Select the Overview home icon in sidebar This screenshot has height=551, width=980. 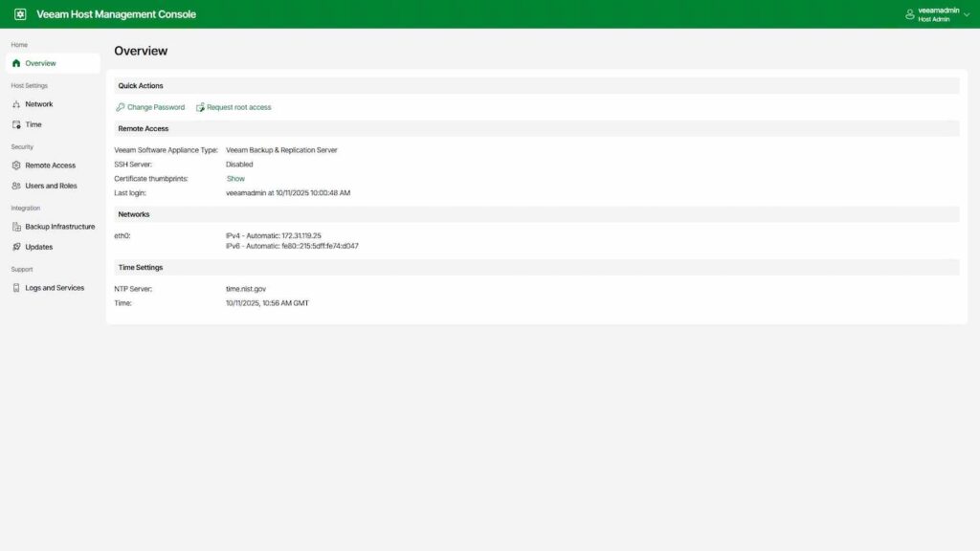(16, 63)
